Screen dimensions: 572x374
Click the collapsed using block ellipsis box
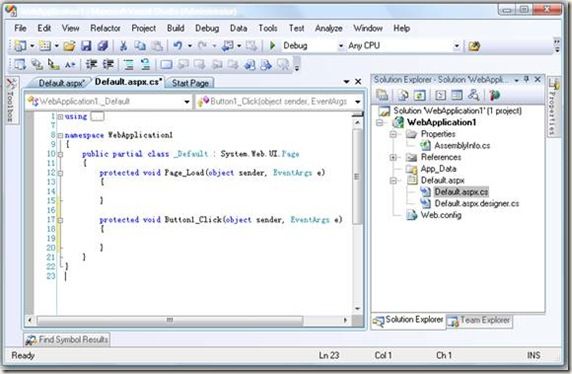coord(97,117)
